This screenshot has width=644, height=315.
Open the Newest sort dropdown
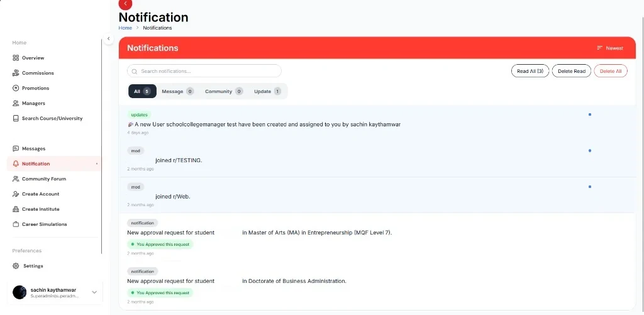pos(610,48)
